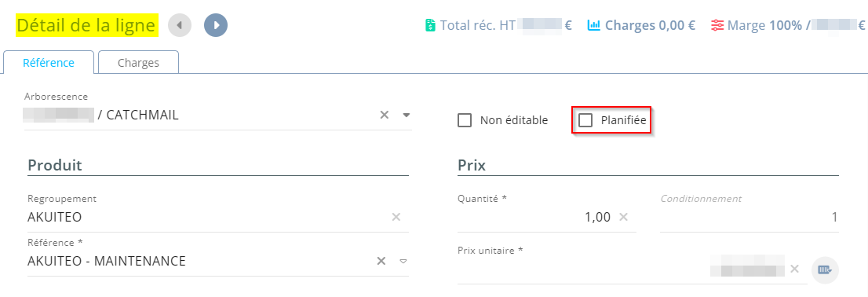Image resolution: width=868 pixels, height=297 pixels.
Task: Select the Référence tab
Action: click(x=48, y=63)
